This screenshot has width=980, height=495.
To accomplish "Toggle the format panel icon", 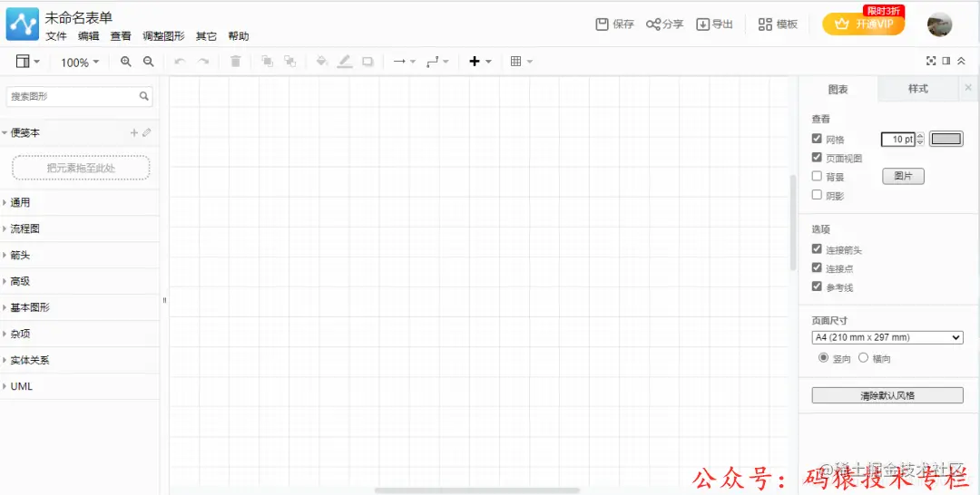I will coord(946,61).
